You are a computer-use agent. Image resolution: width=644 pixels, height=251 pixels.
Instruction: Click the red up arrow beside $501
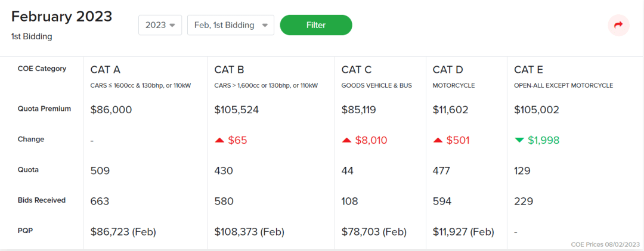coord(438,140)
